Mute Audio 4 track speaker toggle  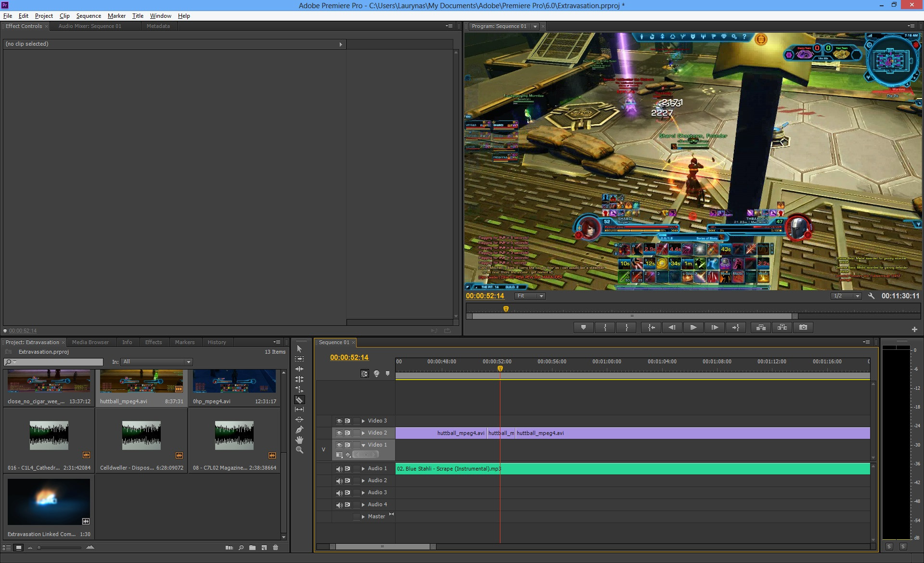coord(339,505)
